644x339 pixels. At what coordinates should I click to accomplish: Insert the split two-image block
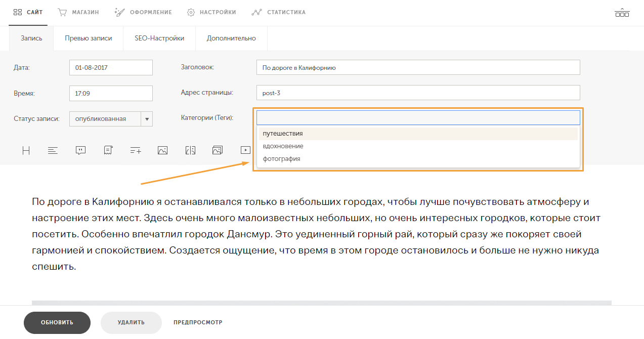coord(190,150)
